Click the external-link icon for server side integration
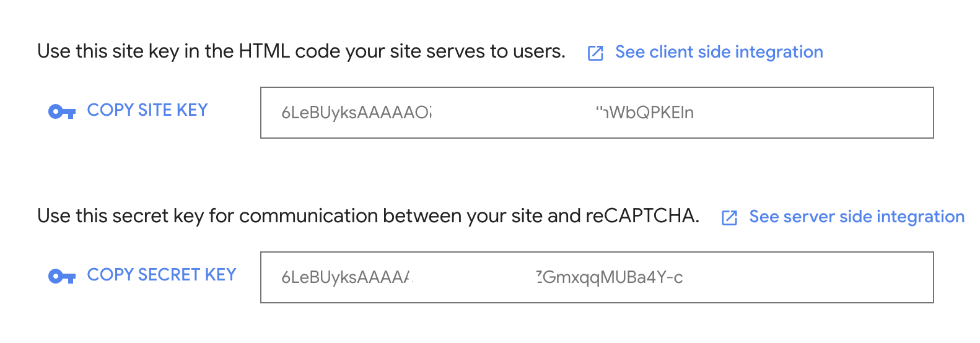 click(x=729, y=218)
